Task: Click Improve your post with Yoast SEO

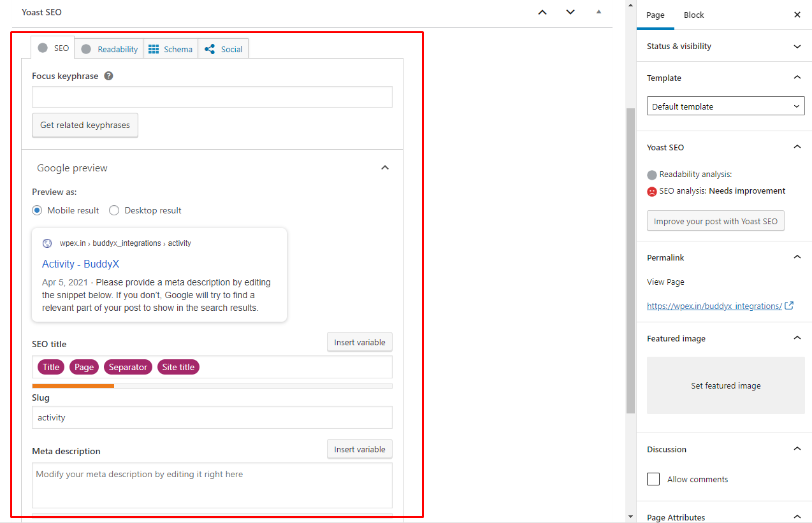Action: 715,220
